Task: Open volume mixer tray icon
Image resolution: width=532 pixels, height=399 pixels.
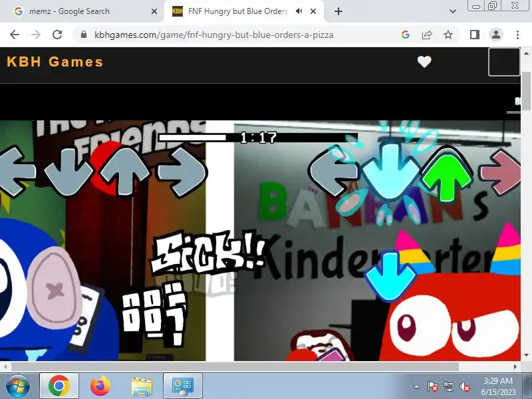Action: (464, 387)
